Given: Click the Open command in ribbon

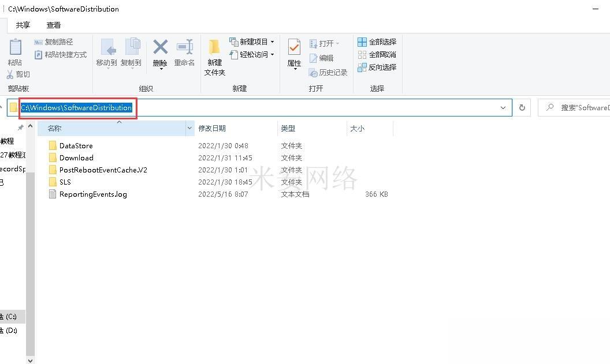Looking at the screenshot, I should click(324, 43).
